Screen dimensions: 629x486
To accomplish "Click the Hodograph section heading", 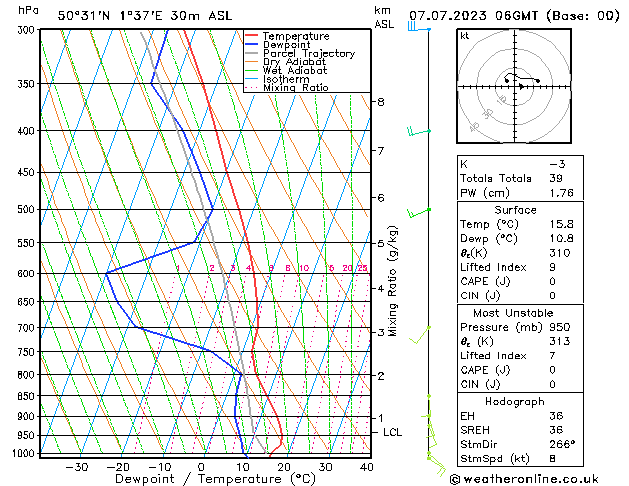I will click(x=515, y=401).
